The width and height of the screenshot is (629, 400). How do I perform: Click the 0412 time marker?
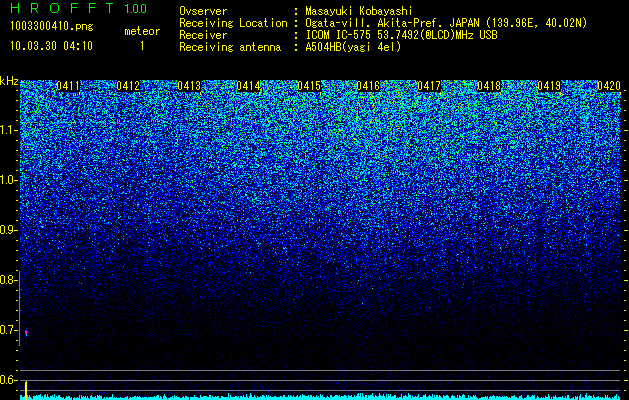(x=128, y=86)
